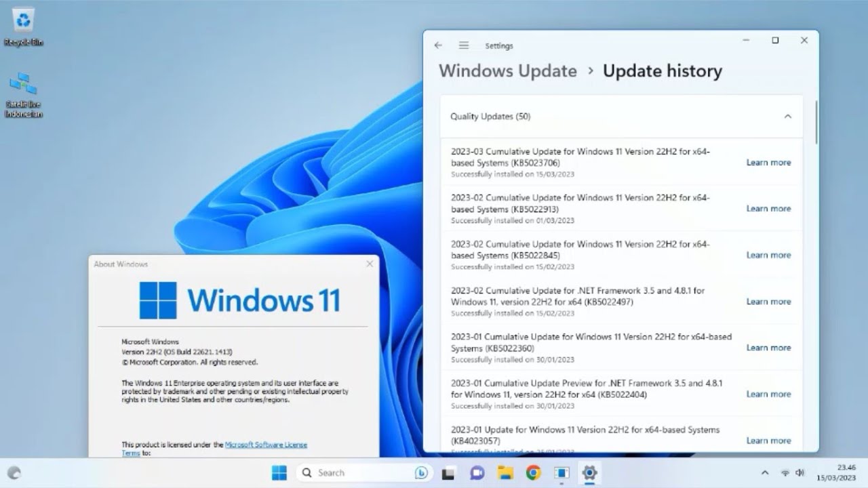
Task: Minimize the Settings window
Action: (746, 41)
